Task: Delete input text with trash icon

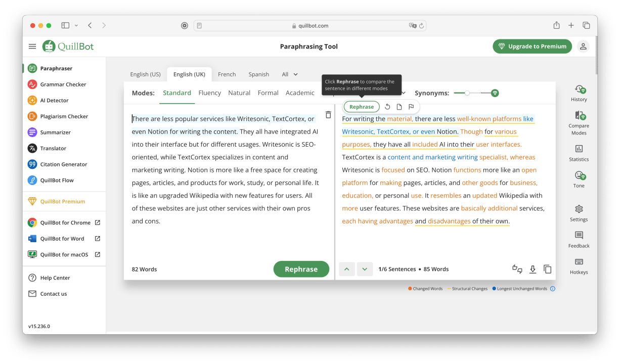Action: 328,115
